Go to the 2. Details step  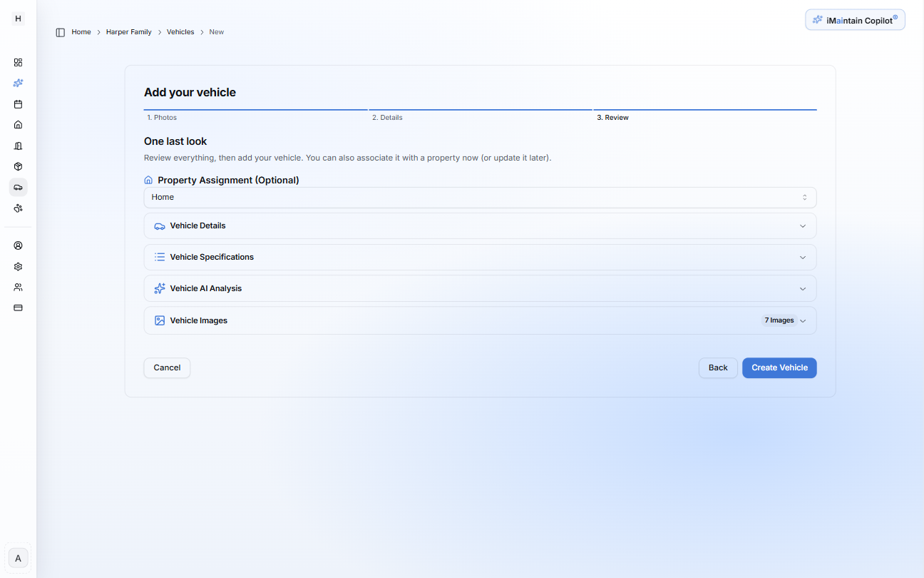click(387, 117)
